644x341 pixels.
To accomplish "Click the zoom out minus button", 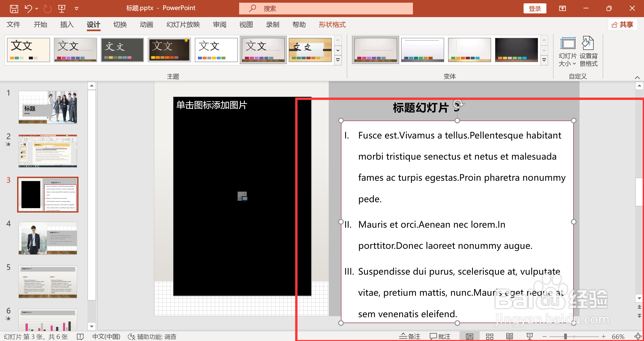I will point(544,336).
